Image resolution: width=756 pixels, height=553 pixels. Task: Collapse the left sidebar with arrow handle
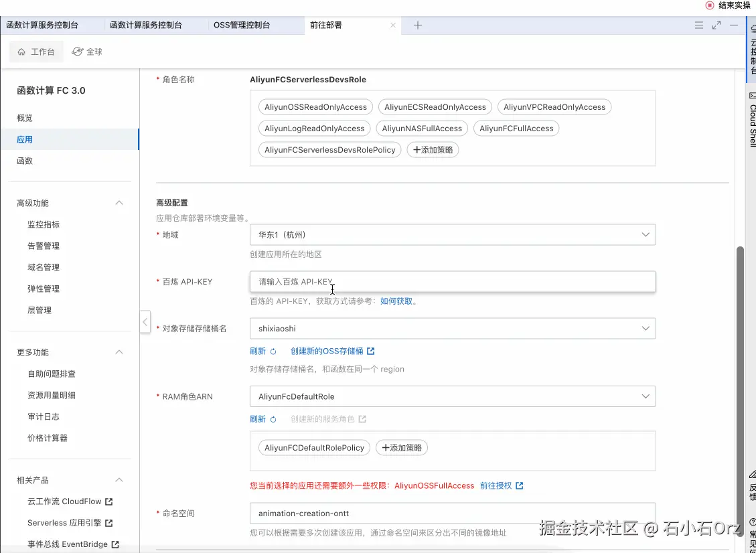[145, 321]
